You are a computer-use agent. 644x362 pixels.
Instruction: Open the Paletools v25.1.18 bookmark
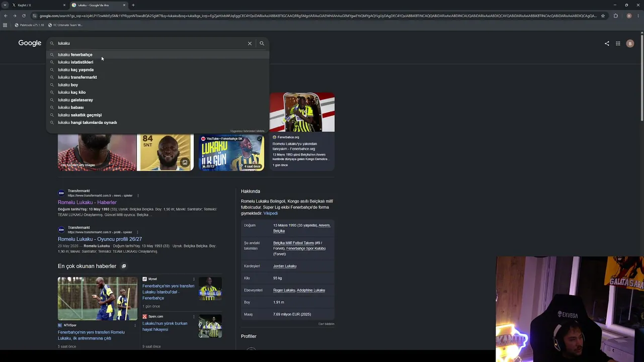[29, 25]
